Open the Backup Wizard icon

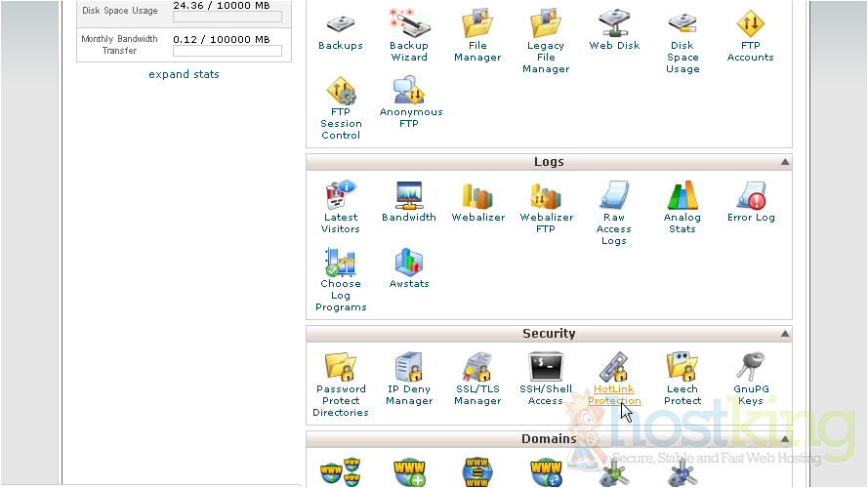click(x=409, y=25)
